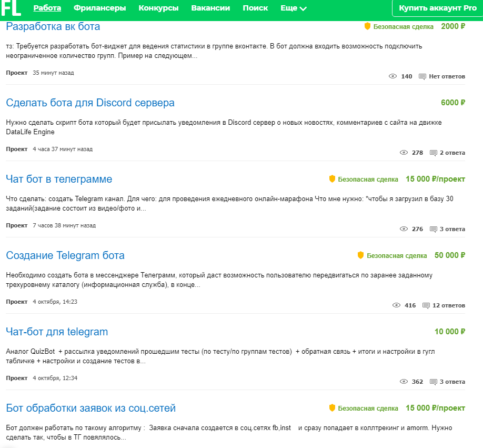
Task: Open project 'Чат-бот для telegram'
Action: coord(57,332)
